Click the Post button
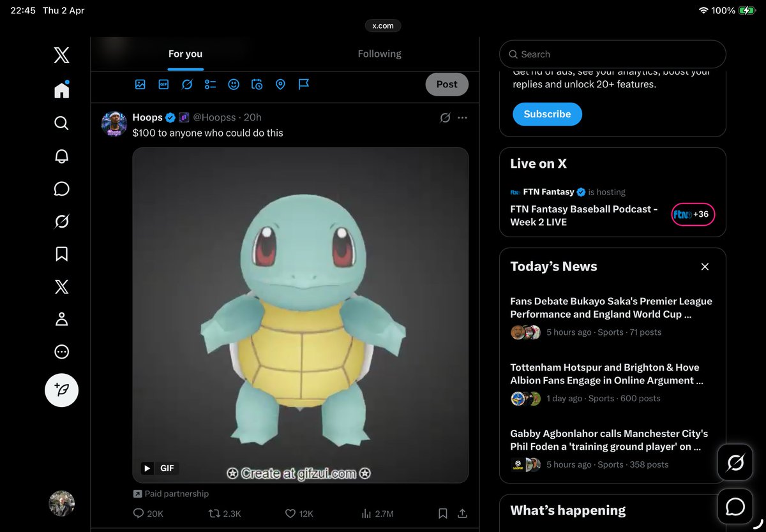 click(x=447, y=84)
